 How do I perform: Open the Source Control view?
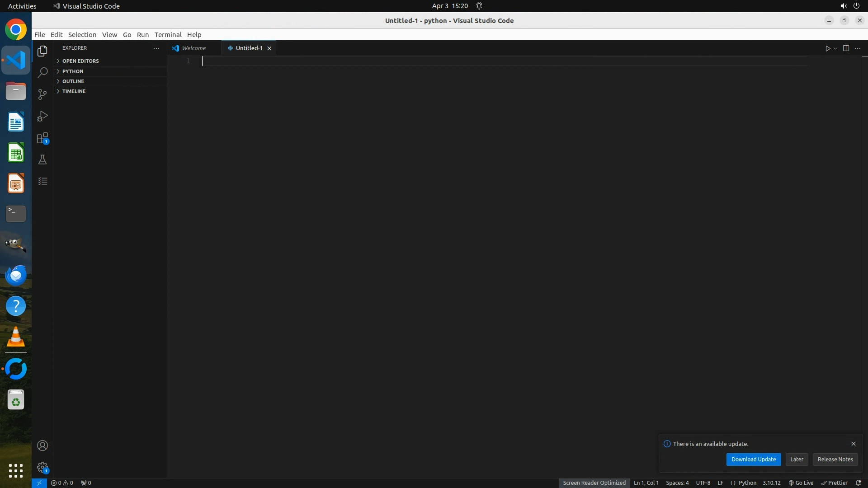(x=42, y=94)
